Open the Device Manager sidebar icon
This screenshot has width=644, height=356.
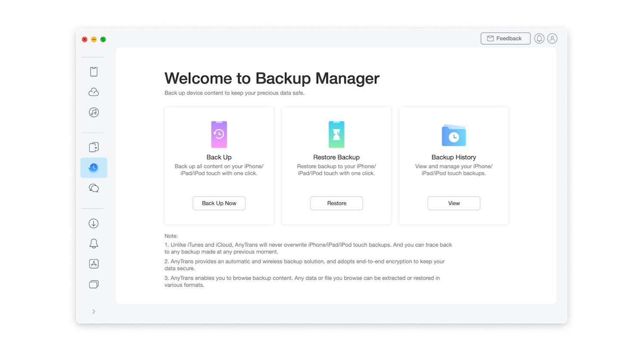(94, 71)
